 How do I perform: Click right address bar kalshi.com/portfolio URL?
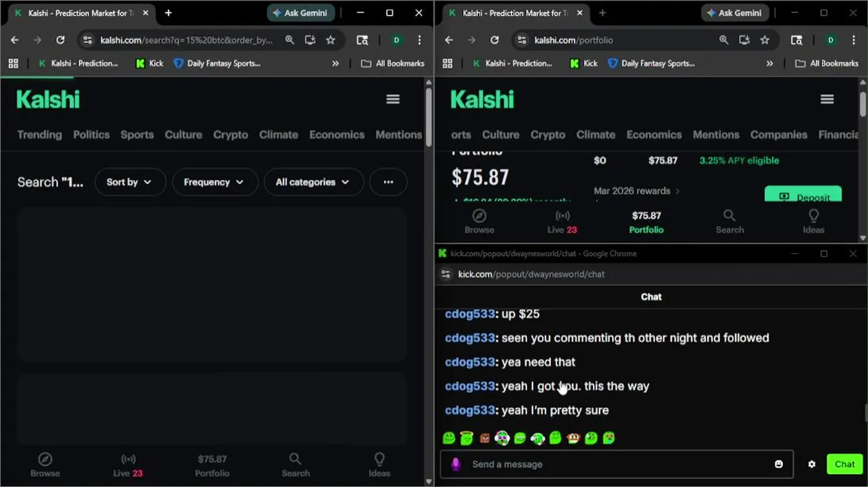click(573, 40)
